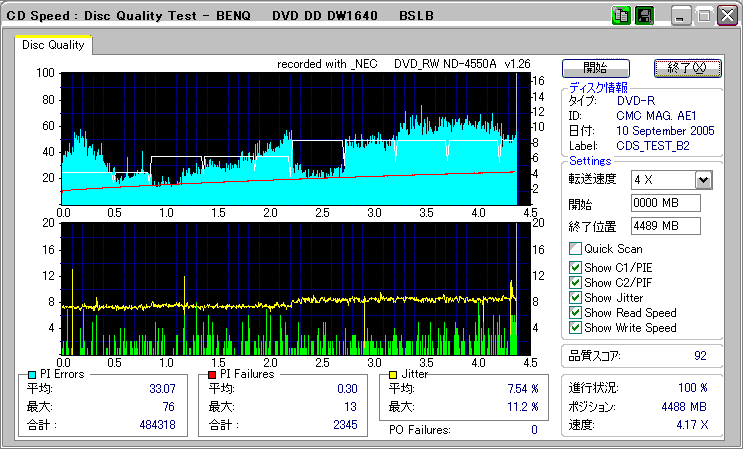Enable the Quick Scan checkbox
The height and width of the screenshot is (449, 743).
pyautogui.click(x=575, y=249)
